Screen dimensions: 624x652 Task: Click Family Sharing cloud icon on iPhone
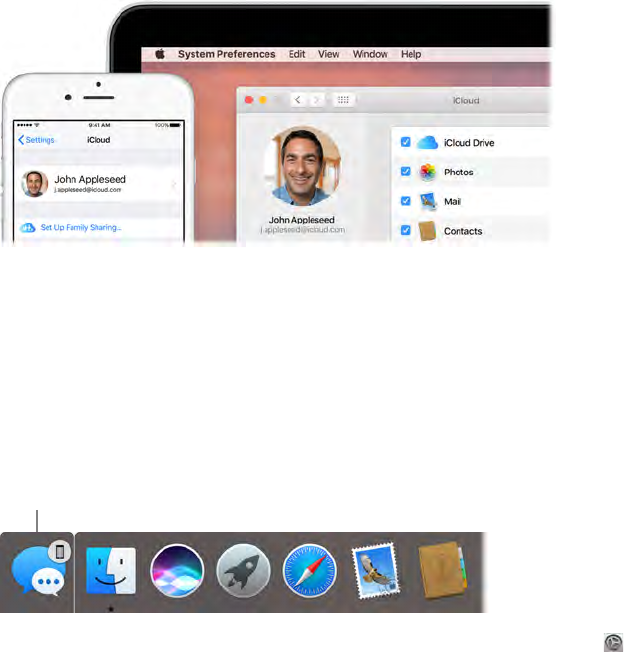coord(28,227)
